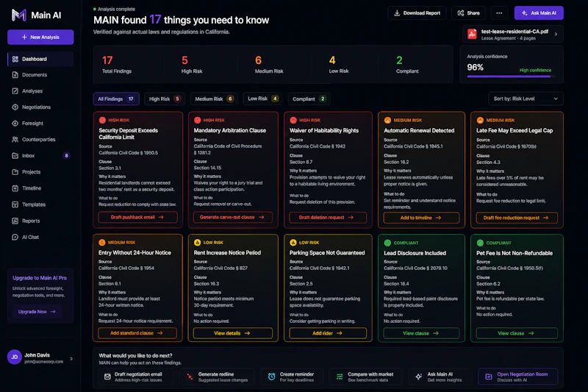
Task: Click Draft fee reduction request button
Action: tap(517, 218)
